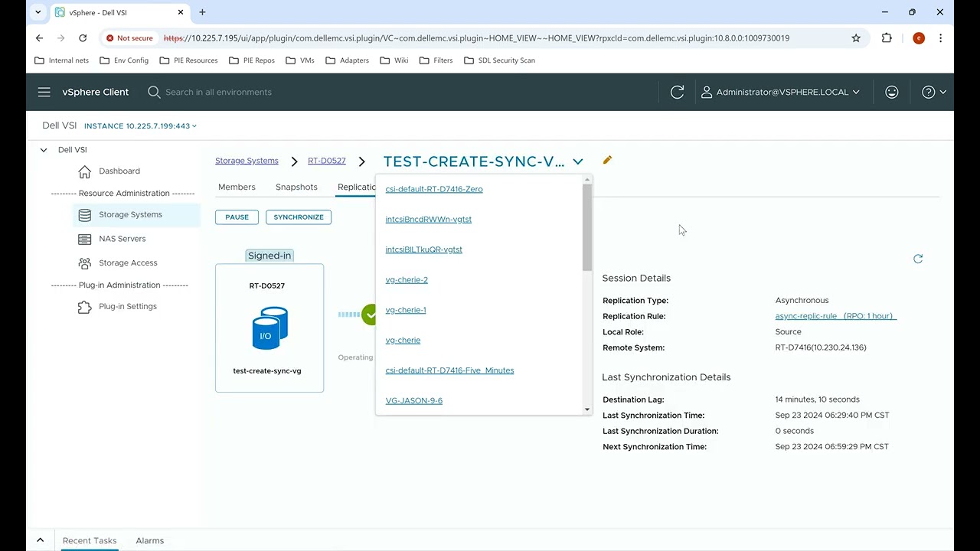Viewport: 980px width, 551px height.
Task: Open the Chrome three-dot menu
Action: 940,37
